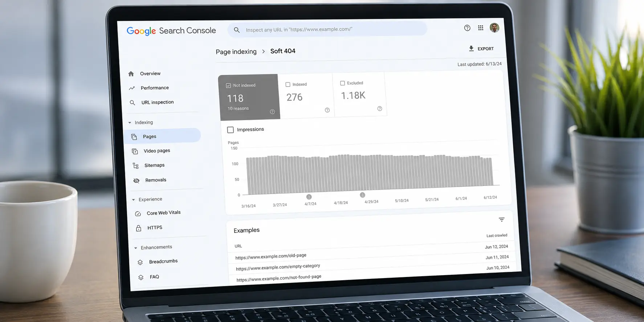Screen dimensions: 644x322
Task: Check the Excluded checkbox
Action: tap(342, 83)
